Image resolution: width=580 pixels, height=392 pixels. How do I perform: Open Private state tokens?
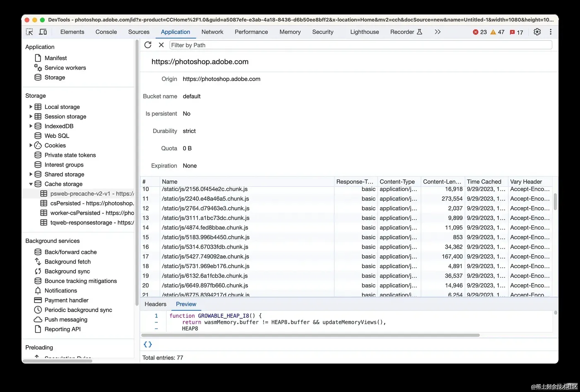pyautogui.click(x=70, y=155)
